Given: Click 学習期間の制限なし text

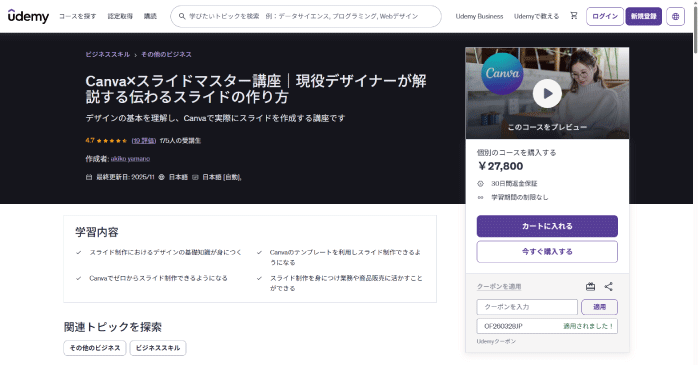Looking at the screenshot, I should tap(519, 197).
